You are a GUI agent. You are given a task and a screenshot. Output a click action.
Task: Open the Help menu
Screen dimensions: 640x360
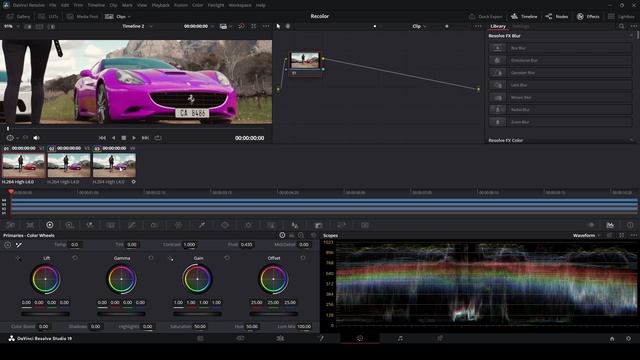261,5
